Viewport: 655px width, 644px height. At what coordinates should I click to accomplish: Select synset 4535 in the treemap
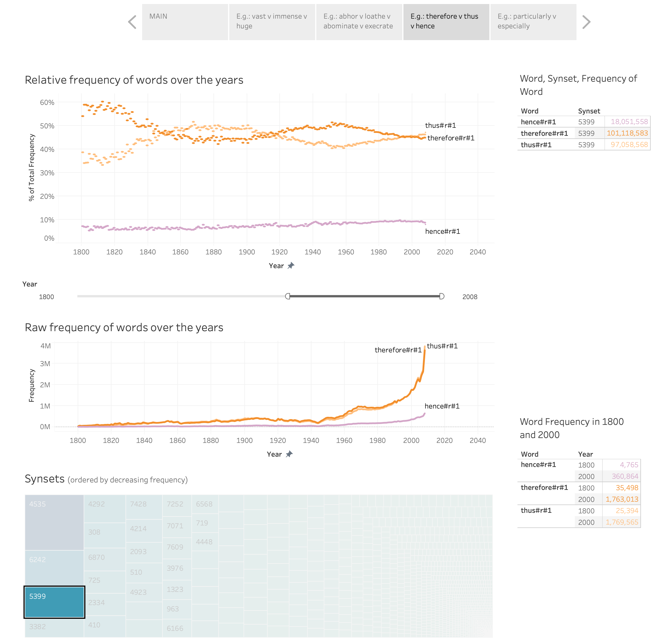[x=54, y=523]
